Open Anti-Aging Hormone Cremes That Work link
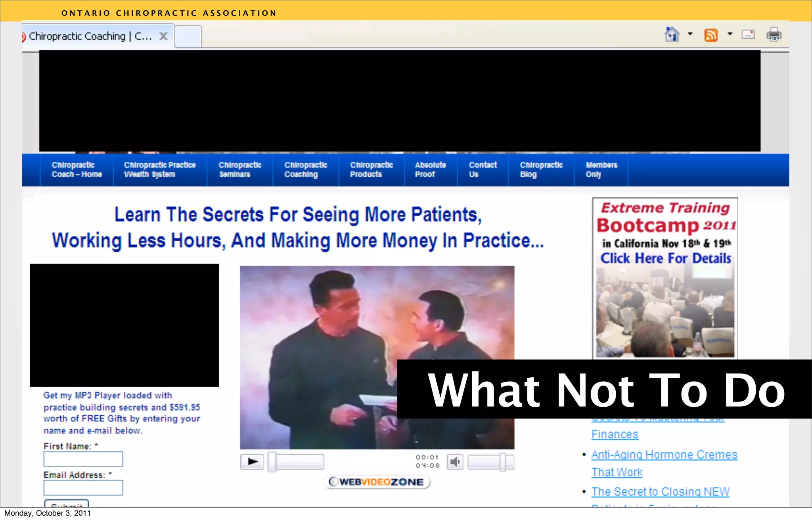 (664, 463)
